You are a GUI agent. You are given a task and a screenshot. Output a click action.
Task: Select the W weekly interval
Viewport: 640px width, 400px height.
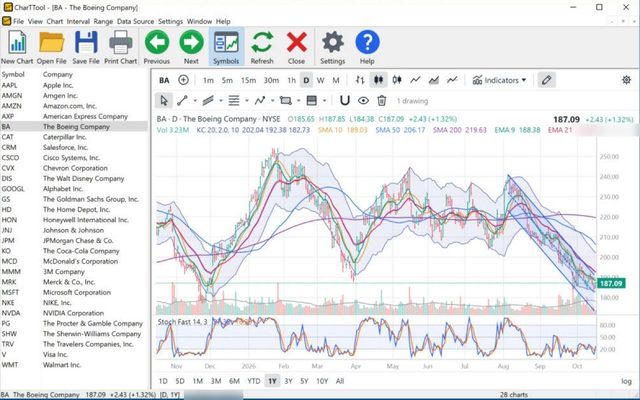tap(321, 80)
